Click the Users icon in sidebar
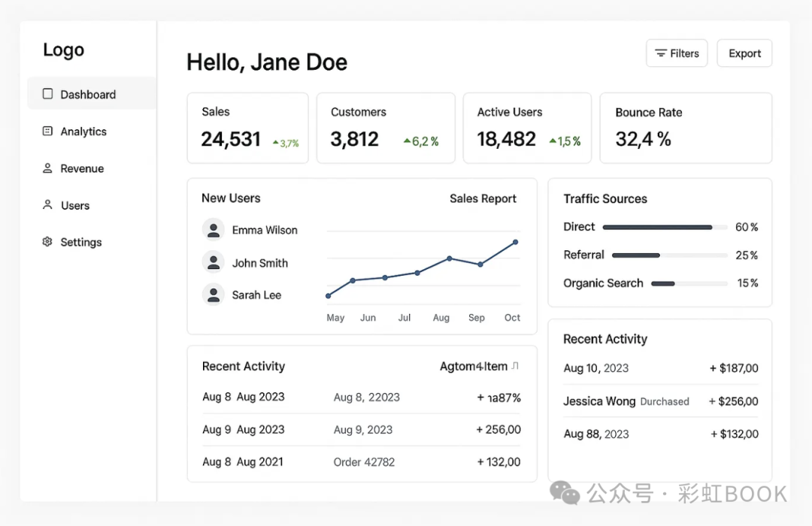Image resolution: width=812 pixels, height=526 pixels. pos(48,204)
